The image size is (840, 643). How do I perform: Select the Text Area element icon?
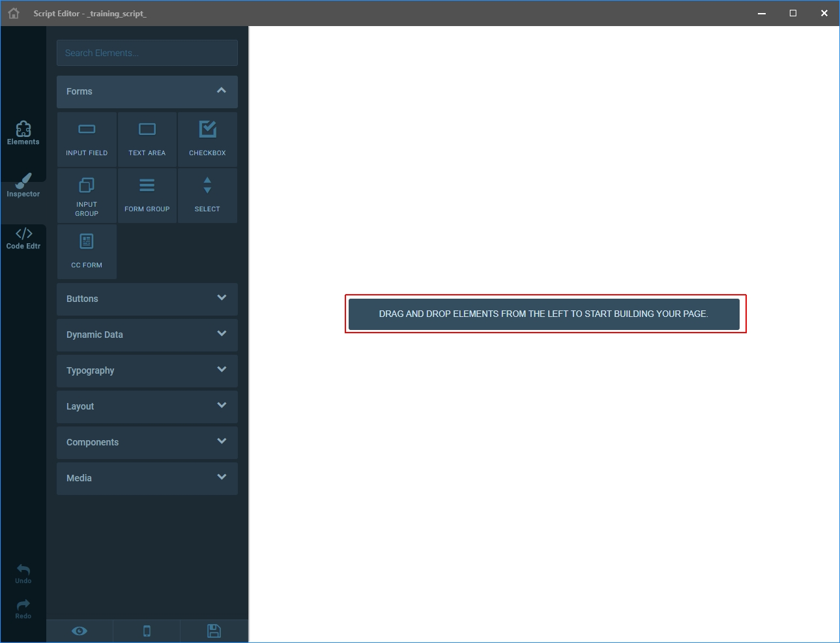(147, 130)
